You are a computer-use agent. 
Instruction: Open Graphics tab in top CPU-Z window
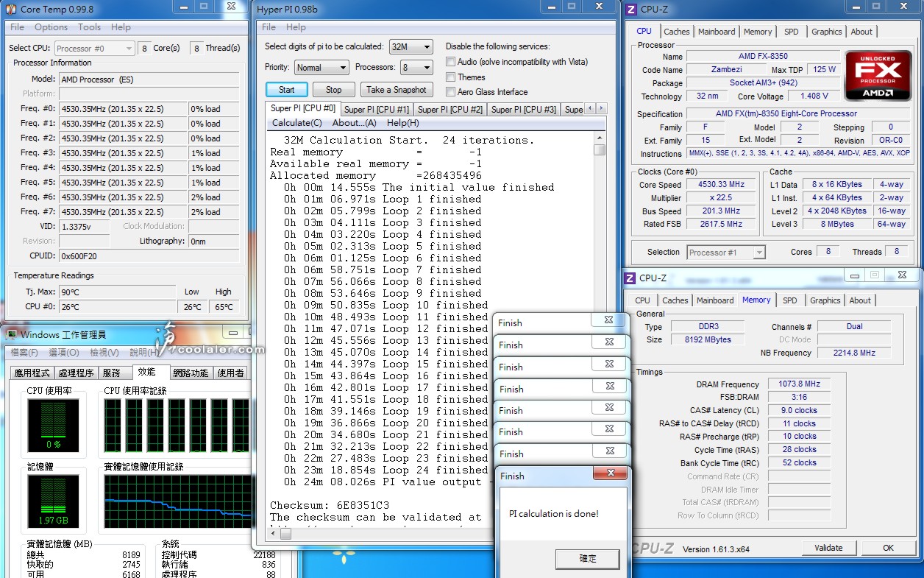827,32
